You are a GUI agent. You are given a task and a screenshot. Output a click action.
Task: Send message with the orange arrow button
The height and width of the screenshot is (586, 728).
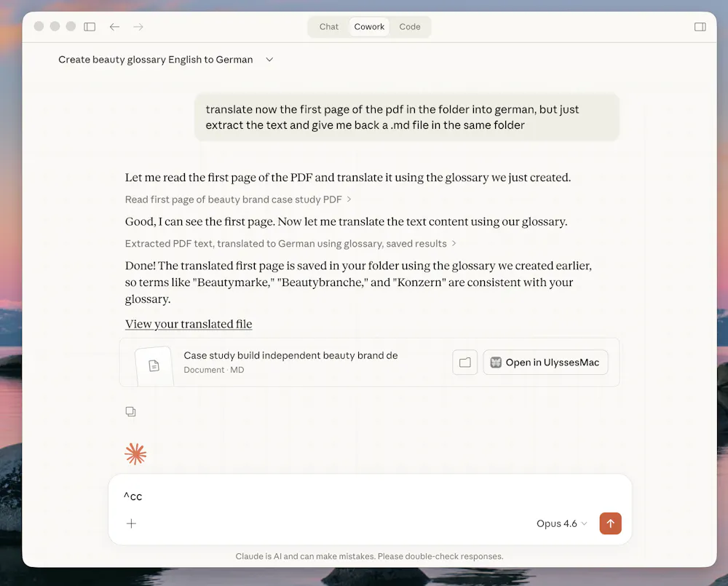611,523
